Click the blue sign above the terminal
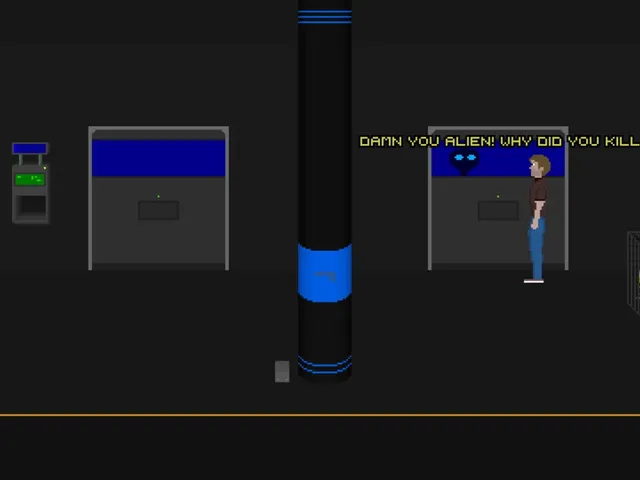 point(30,148)
